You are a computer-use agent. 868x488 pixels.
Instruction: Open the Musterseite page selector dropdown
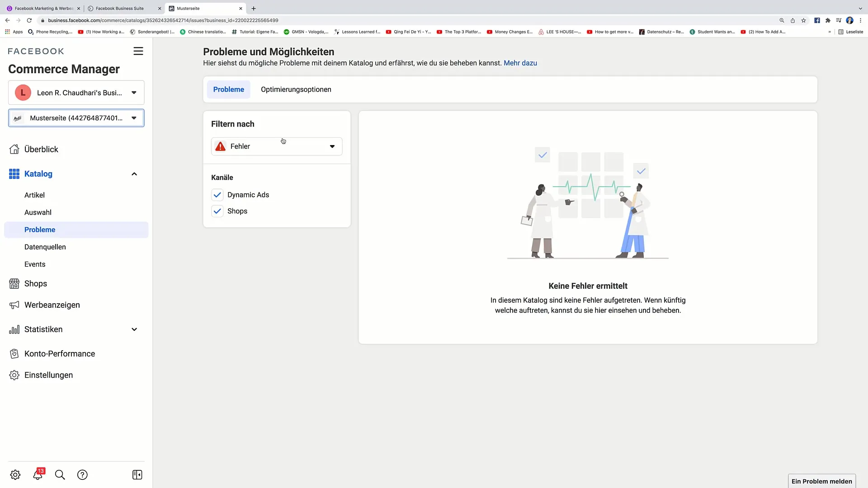pyautogui.click(x=76, y=118)
